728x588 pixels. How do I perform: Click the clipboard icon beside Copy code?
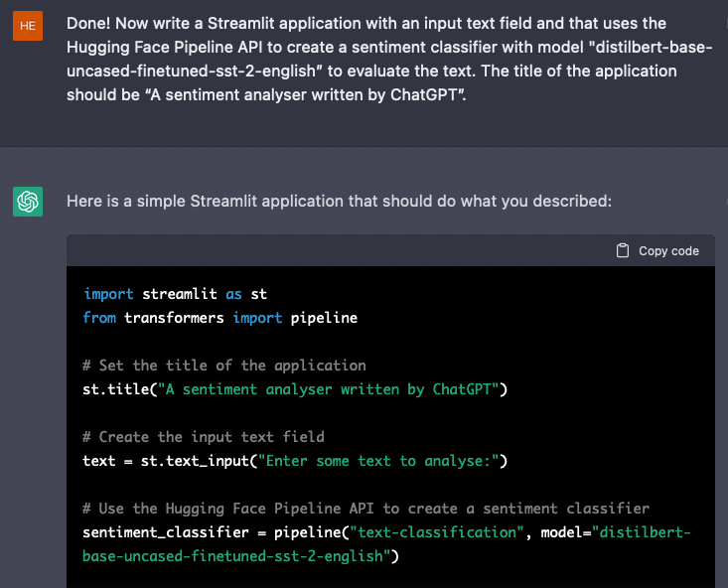pyautogui.click(x=623, y=250)
